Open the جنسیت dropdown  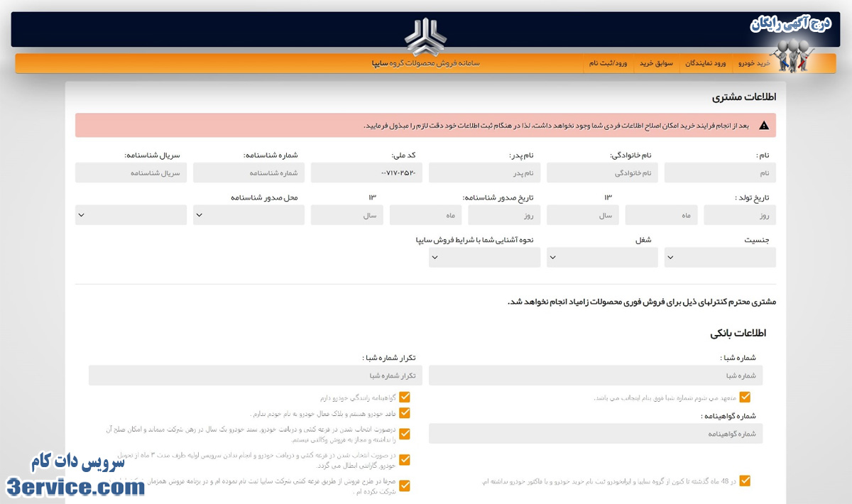click(x=720, y=258)
